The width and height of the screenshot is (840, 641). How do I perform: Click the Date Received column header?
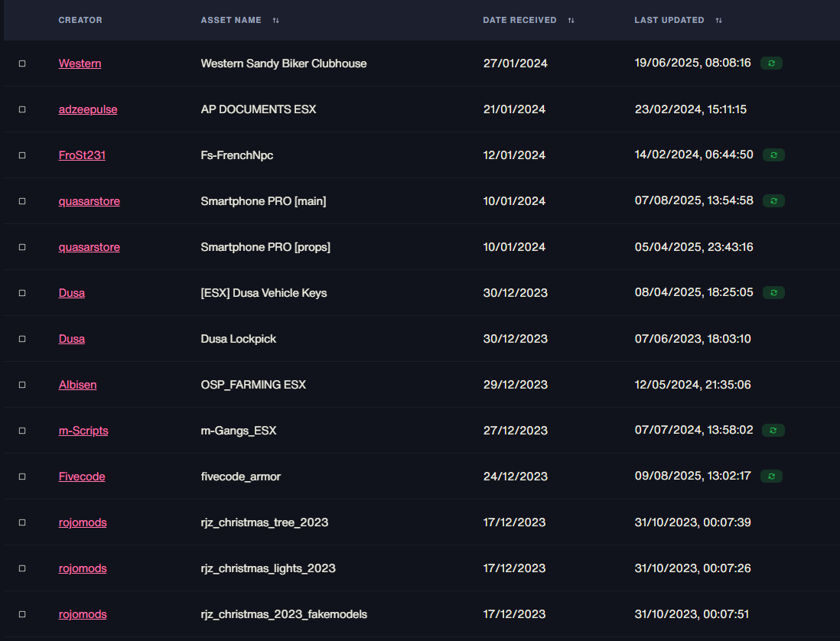pos(519,21)
